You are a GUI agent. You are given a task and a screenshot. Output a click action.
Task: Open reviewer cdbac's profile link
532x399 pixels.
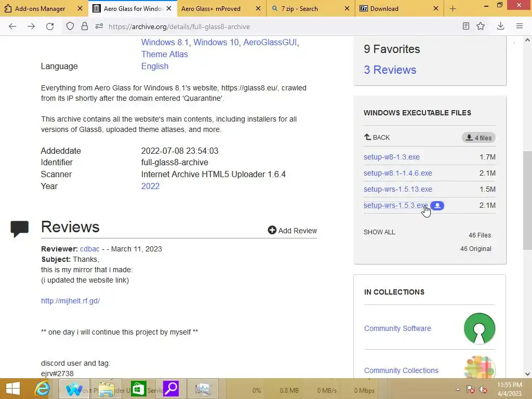[x=89, y=249]
